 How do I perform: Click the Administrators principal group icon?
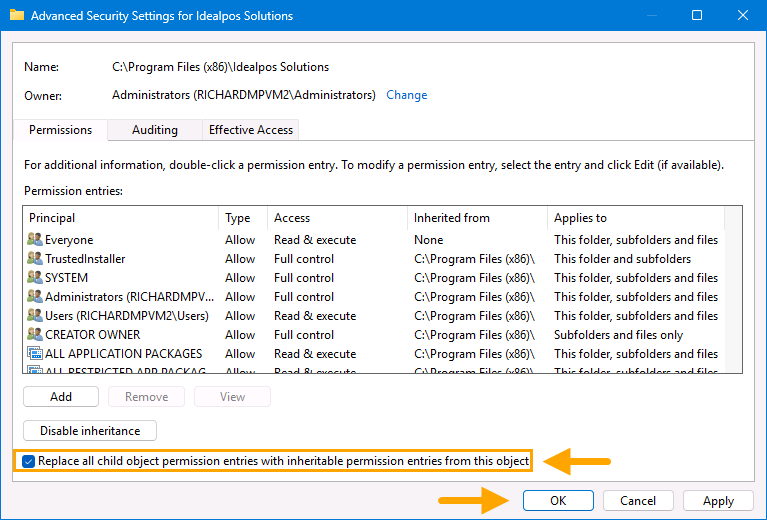35,296
